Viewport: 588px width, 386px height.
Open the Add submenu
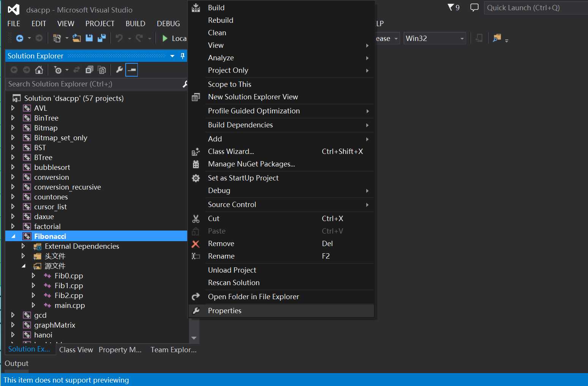pos(281,139)
